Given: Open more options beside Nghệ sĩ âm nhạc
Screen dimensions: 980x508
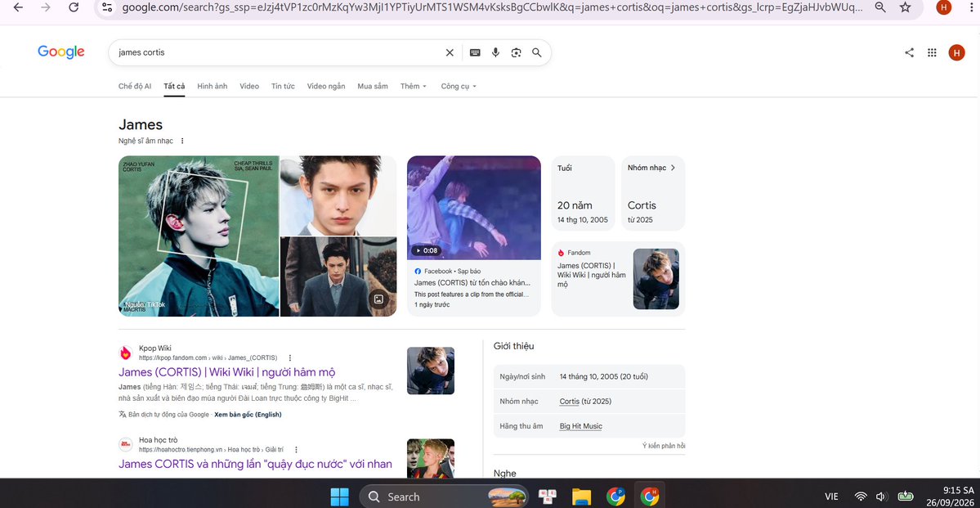Looking at the screenshot, I should 182,141.
